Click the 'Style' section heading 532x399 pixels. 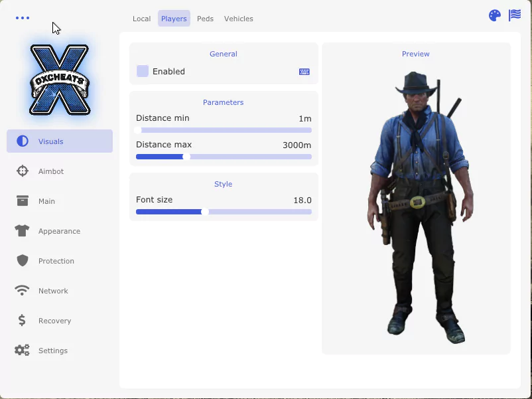coord(224,184)
